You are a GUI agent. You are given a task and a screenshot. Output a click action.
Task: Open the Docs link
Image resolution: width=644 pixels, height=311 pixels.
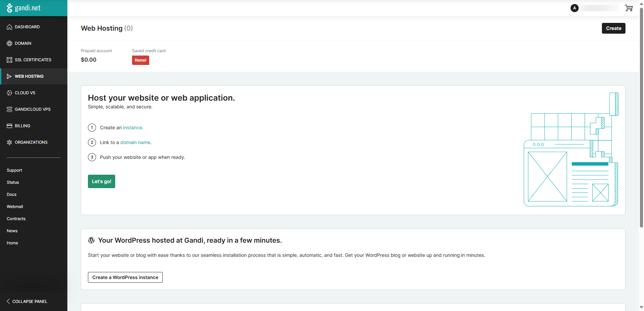tap(11, 195)
